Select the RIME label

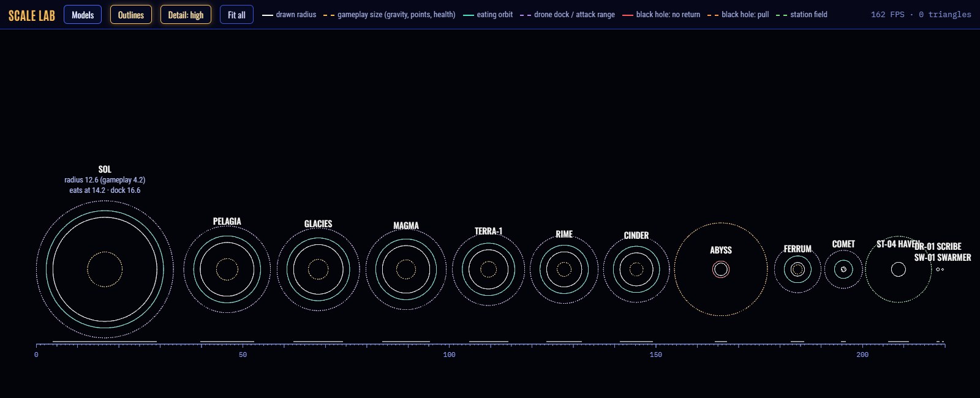tap(564, 234)
